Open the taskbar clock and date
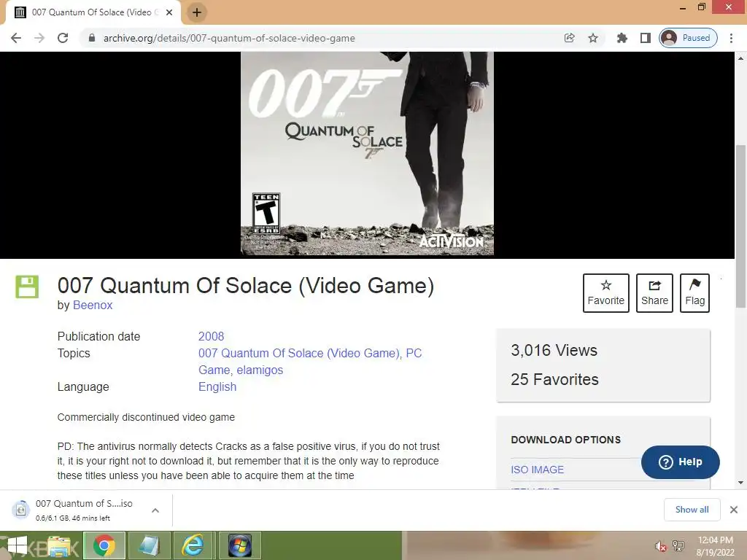This screenshot has width=747, height=560. (x=715, y=546)
